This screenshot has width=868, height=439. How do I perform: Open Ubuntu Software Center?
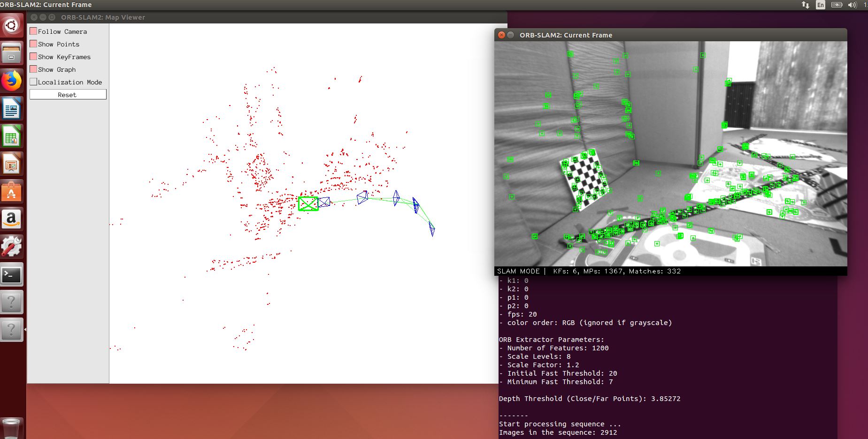(x=11, y=191)
